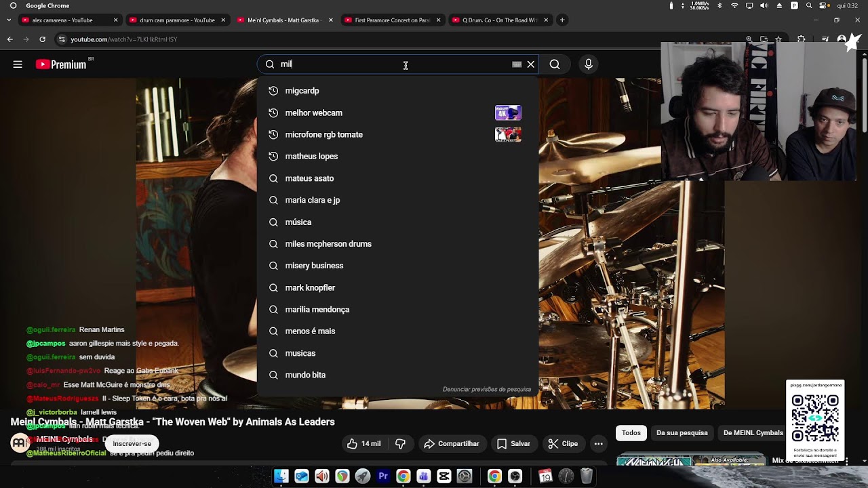The width and height of the screenshot is (868, 488).
Task: Choose suggestion "miles mcpherson drums"
Action: [397, 244]
